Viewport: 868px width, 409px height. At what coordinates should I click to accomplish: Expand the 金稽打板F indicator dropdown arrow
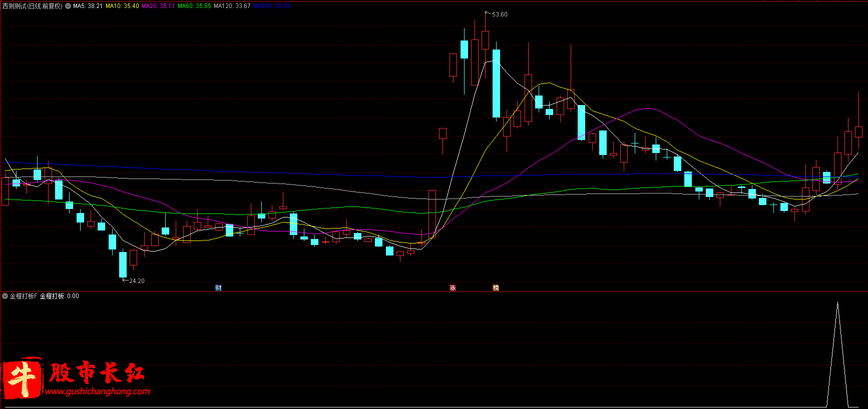click(5, 296)
